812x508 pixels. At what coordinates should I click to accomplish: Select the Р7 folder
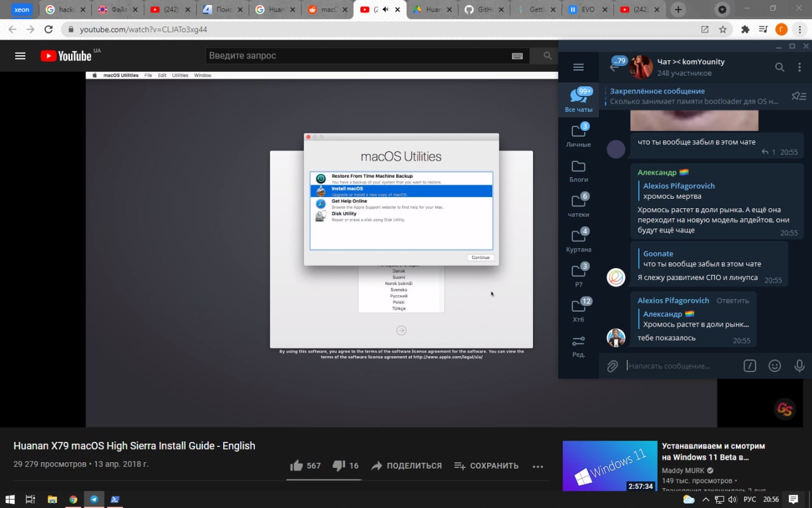[579, 274]
